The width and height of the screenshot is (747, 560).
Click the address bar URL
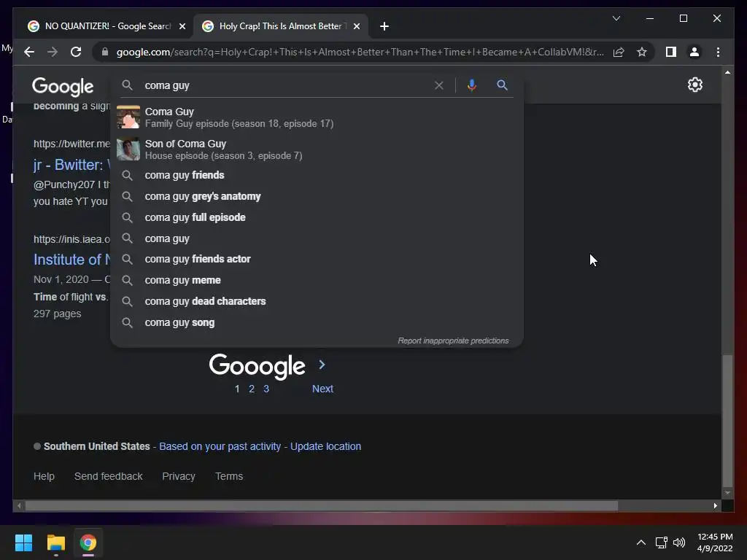[x=360, y=52]
